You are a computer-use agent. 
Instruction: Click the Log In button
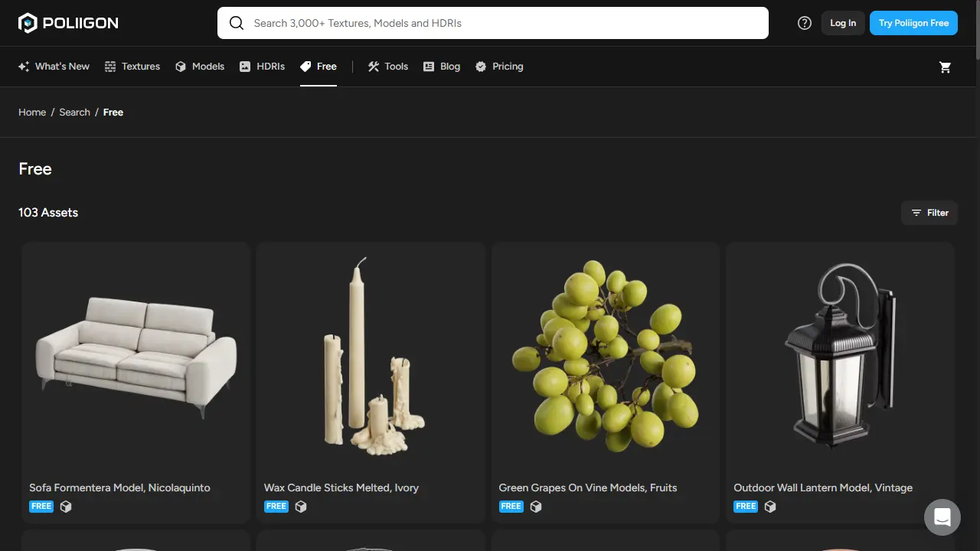point(842,23)
